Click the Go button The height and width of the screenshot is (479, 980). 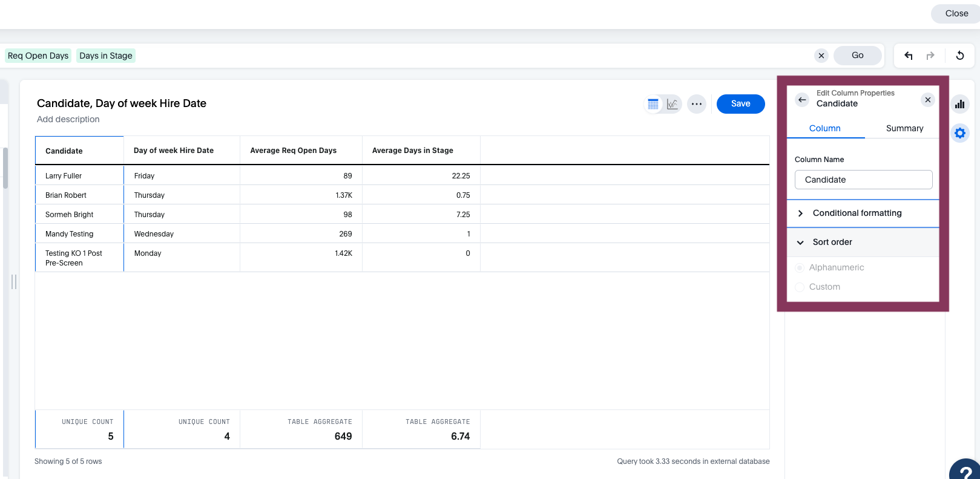[858, 56]
